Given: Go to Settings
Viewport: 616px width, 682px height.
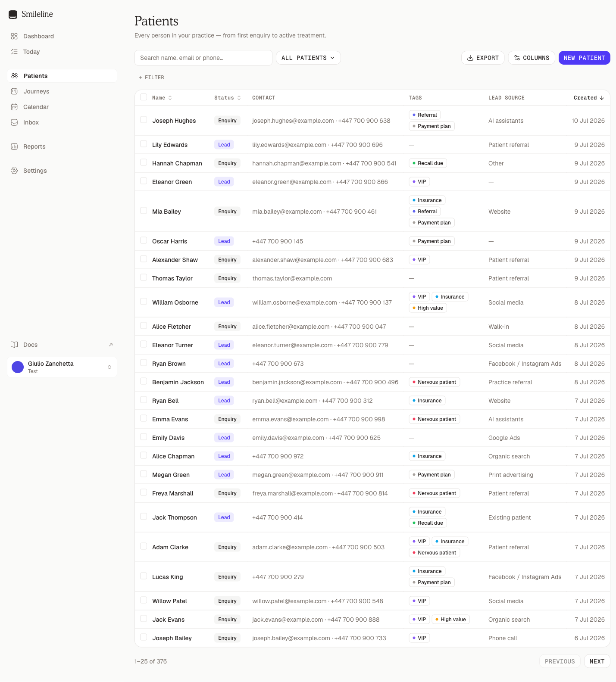Looking at the screenshot, I should 62,171.
